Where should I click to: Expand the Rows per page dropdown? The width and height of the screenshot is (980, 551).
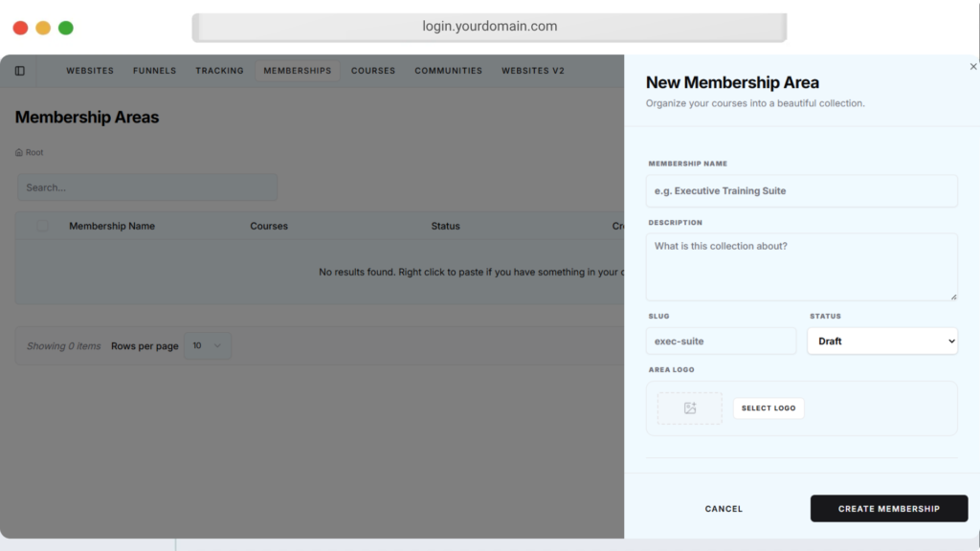coord(207,345)
